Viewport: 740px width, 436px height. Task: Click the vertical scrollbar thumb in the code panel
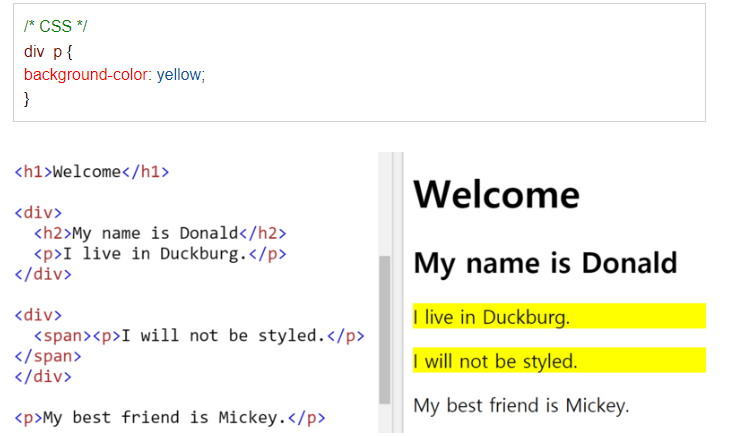385,330
